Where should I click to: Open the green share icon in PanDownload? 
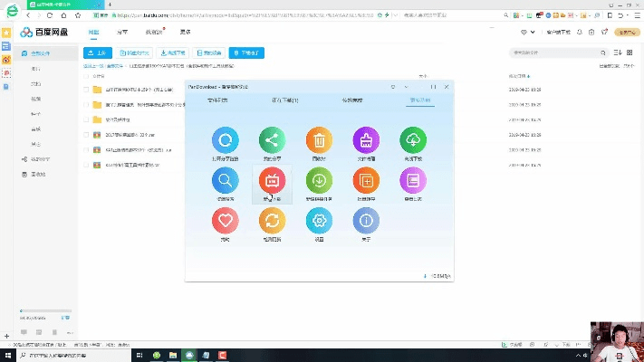[272, 140]
